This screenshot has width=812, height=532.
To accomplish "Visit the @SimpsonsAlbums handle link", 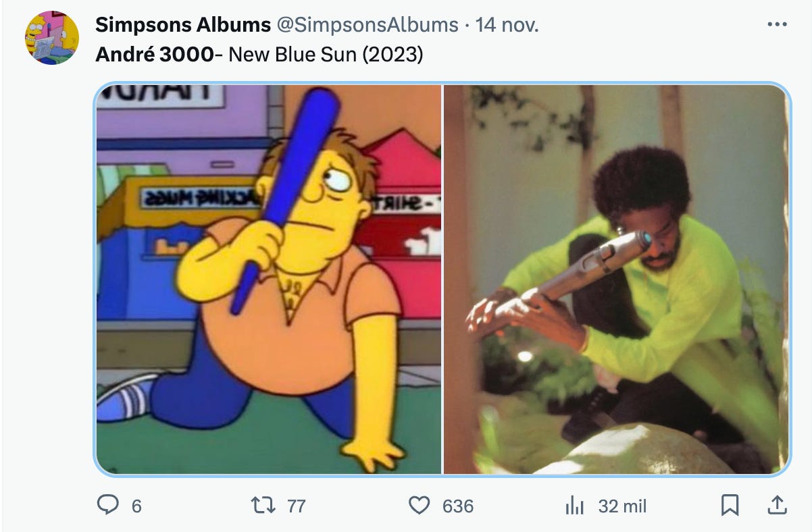I will [367, 25].
